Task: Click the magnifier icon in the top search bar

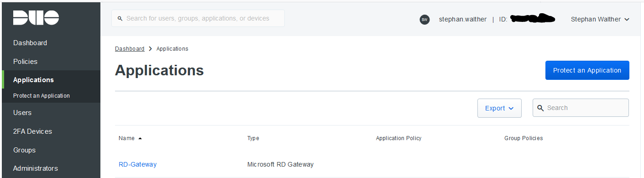Action: (x=120, y=19)
